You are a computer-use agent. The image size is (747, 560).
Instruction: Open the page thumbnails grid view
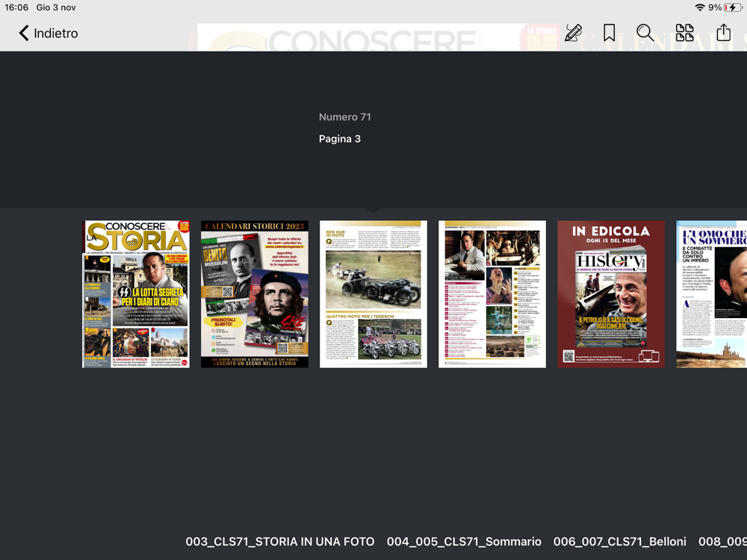click(684, 33)
